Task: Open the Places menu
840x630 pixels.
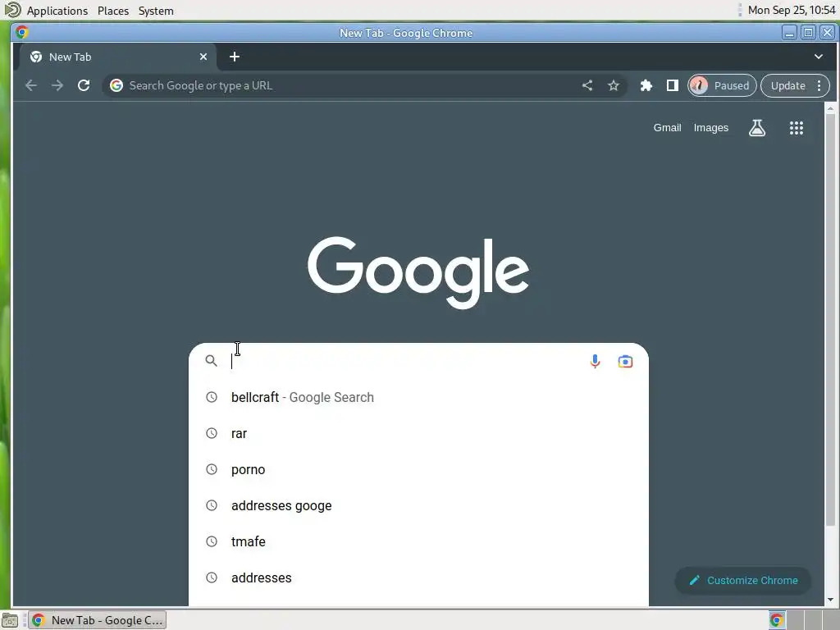Action: tap(113, 11)
